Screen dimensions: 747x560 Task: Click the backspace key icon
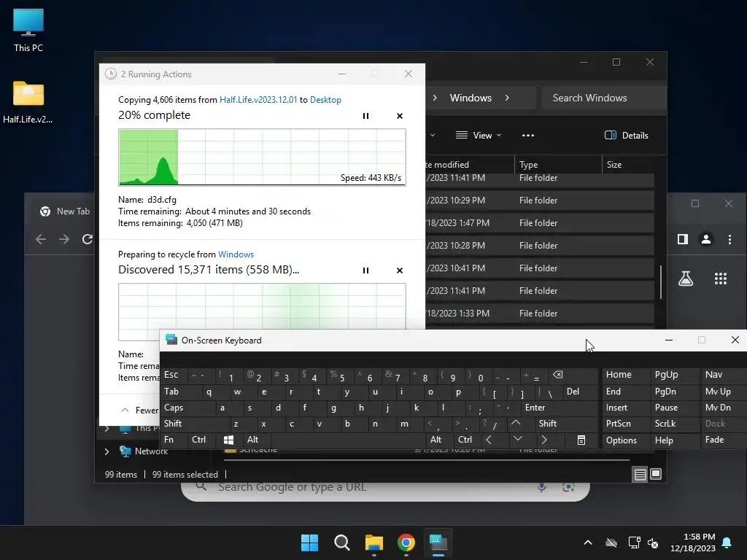[x=557, y=376]
